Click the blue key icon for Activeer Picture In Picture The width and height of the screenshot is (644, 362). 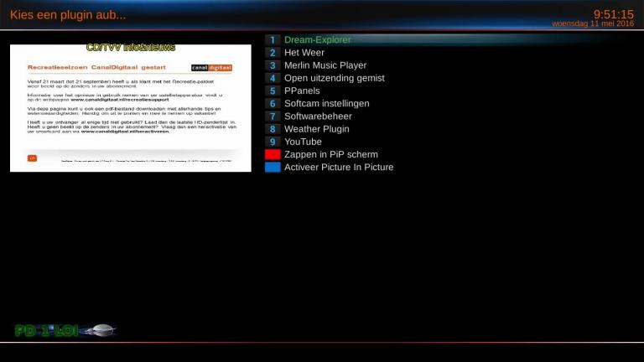(x=273, y=167)
